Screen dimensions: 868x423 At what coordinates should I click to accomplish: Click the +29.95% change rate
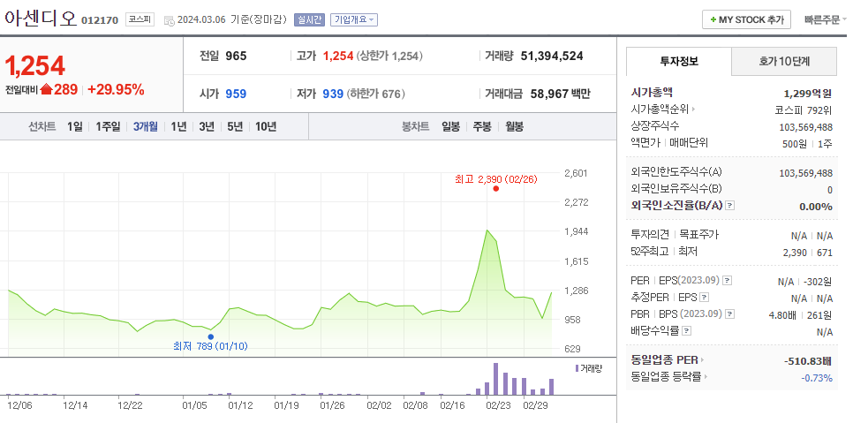(116, 89)
